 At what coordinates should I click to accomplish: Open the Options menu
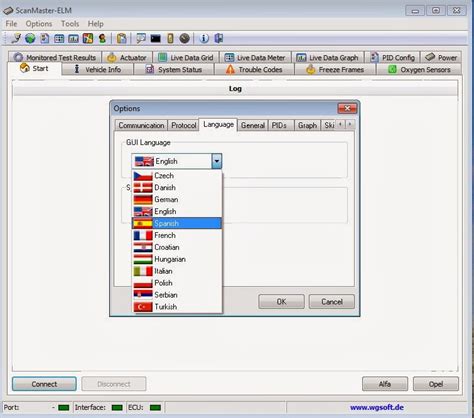coord(39,24)
